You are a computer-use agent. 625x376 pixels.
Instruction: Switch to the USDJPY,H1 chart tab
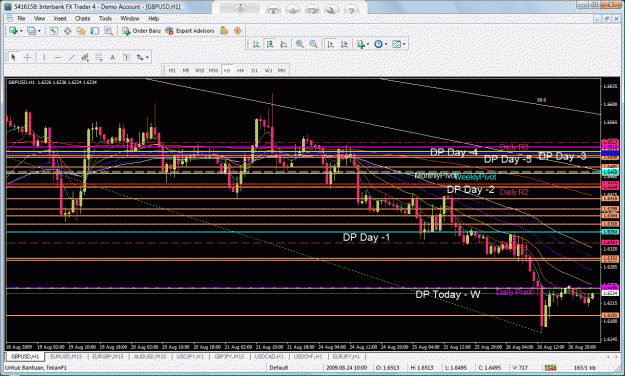pos(190,356)
